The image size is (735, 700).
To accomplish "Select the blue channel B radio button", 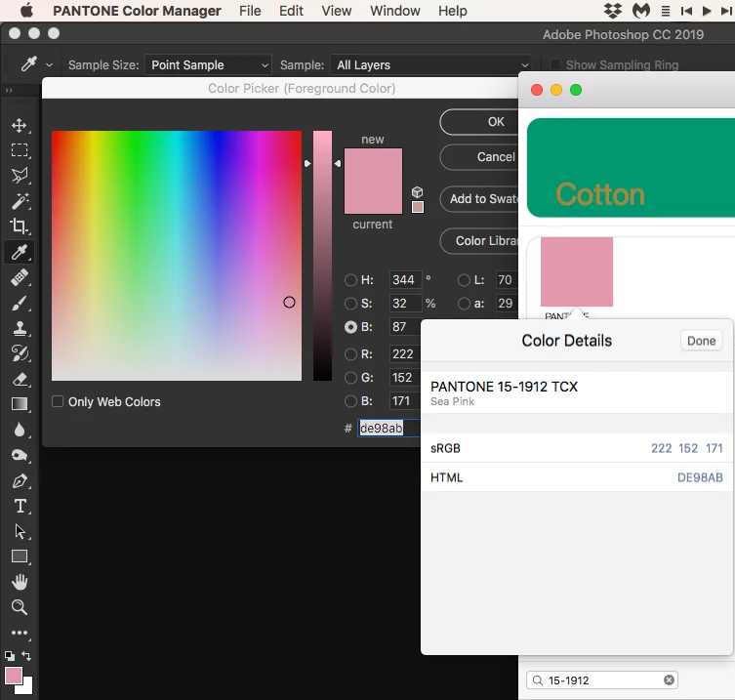I will point(350,401).
